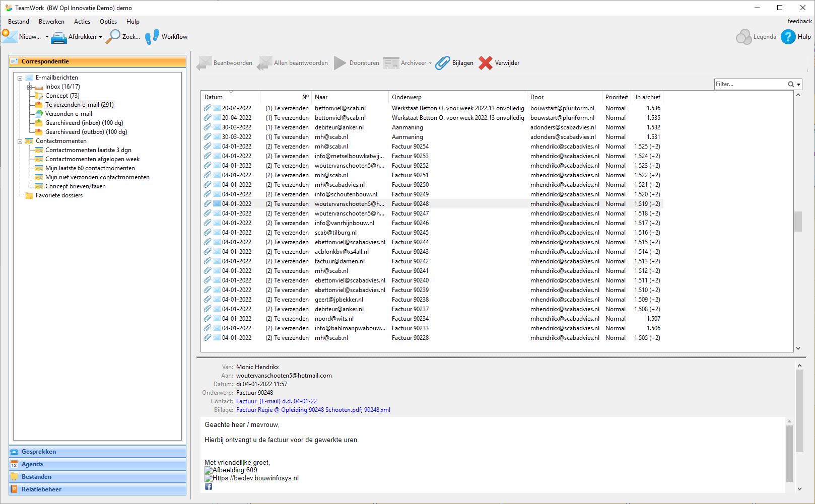Open the Workflow footsteps icon
This screenshot has width=815, height=504.
point(152,37)
